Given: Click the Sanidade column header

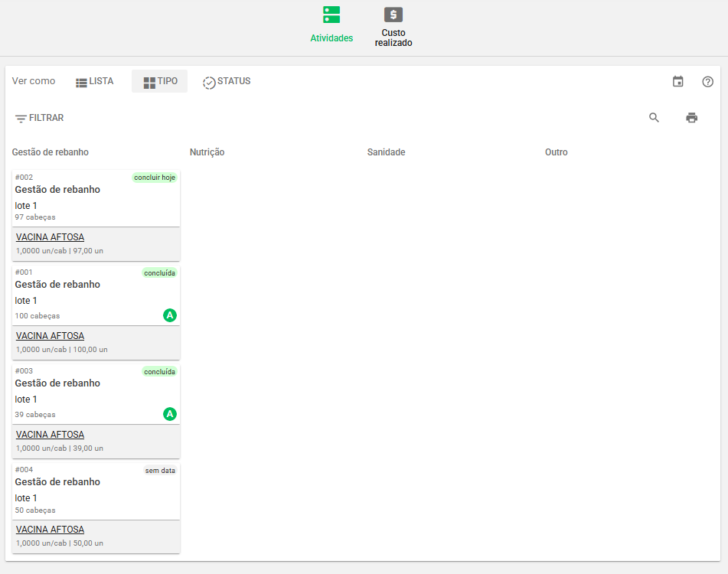Looking at the screenshot, I should [387, 152].
